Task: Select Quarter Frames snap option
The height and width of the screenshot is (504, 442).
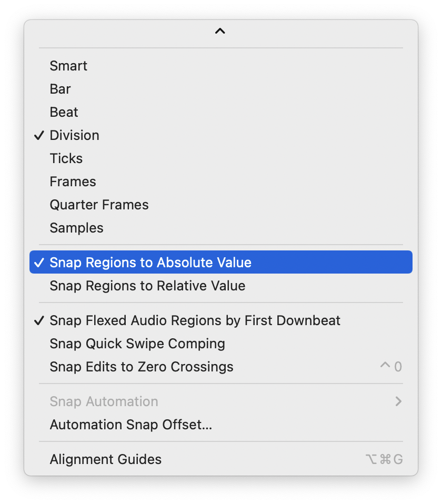Action: pyautogui.click(x=99, y=205)
